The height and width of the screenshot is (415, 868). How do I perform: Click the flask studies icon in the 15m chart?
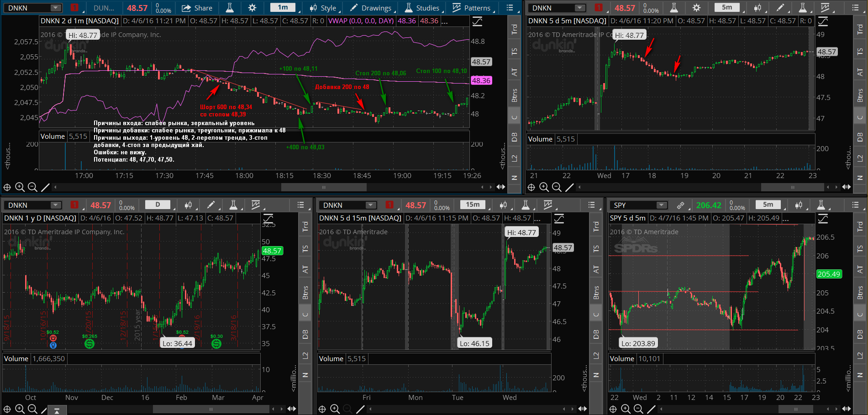526,205
